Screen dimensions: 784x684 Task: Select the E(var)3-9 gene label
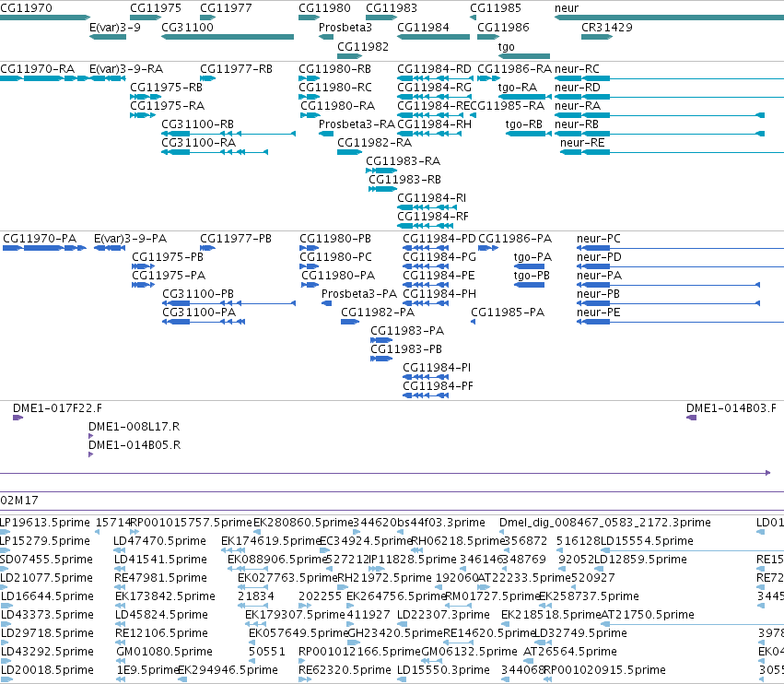[x=115, y=28]
